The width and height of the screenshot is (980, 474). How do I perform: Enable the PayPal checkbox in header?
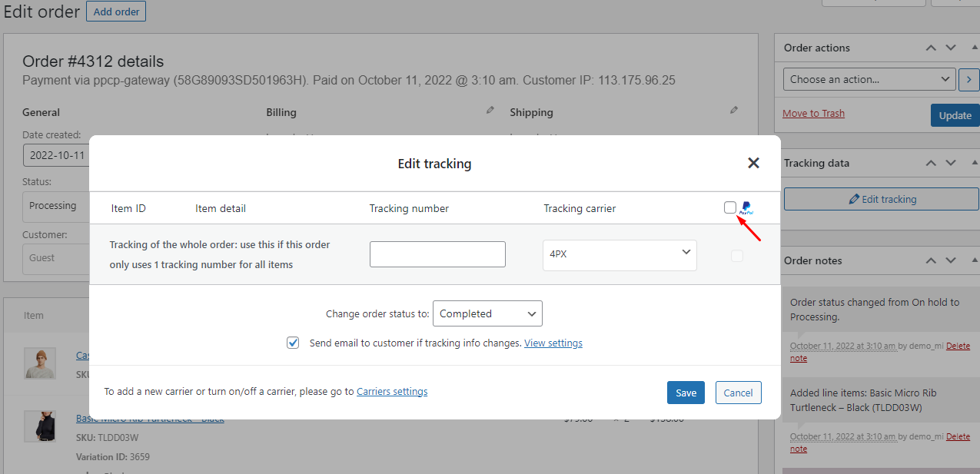(730, 207)
